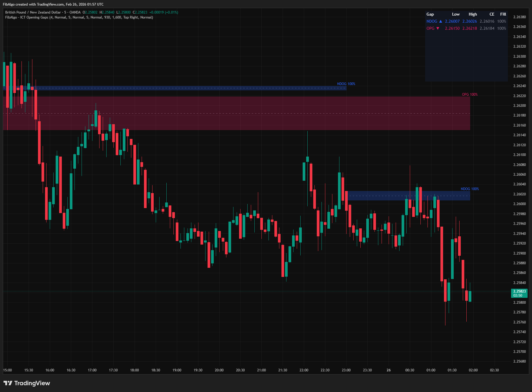The image size is (532, 392).
Task: Click the 02:00 label on the time axis
Action: tap(473, 370)
